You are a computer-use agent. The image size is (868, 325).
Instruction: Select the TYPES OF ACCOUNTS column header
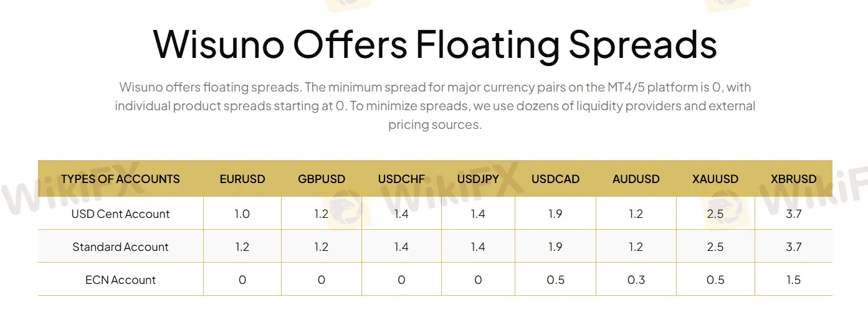coord(120,179)
